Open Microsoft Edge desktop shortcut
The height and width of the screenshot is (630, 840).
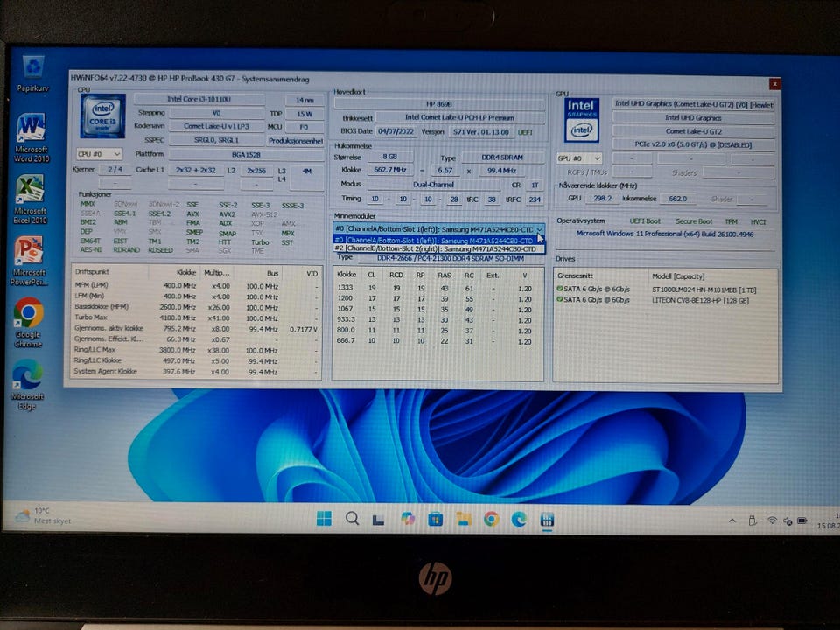pyautogui.click(x=27, y=385)
